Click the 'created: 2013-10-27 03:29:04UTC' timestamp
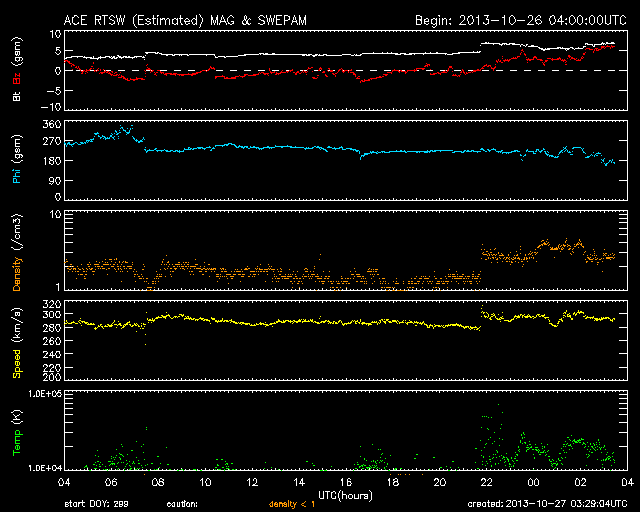Screen dimensions: 640x512 pos(547,504)
